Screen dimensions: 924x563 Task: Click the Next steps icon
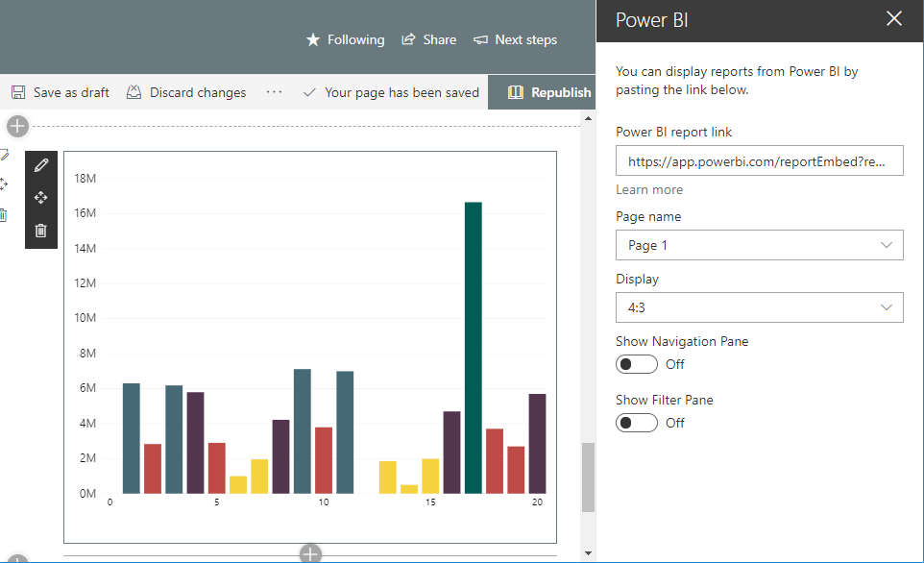pos(480,39)
